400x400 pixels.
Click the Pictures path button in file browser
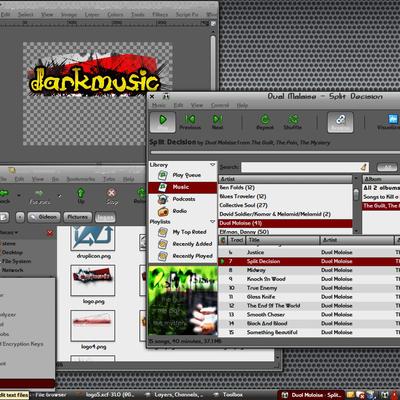pyautogui.click(x=77, y=217)
